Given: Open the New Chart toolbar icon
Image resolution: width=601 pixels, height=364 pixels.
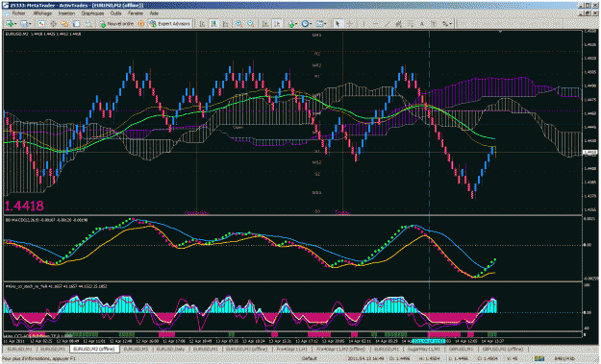Looking at the screenshot, I should 10,24.
